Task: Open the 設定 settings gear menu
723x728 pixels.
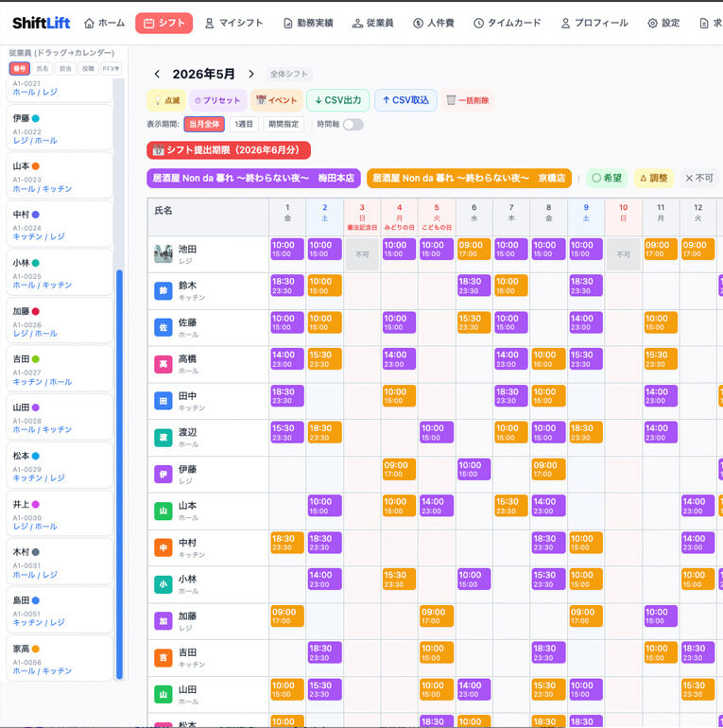Action: pyautogui.click(x=663, y=23)
